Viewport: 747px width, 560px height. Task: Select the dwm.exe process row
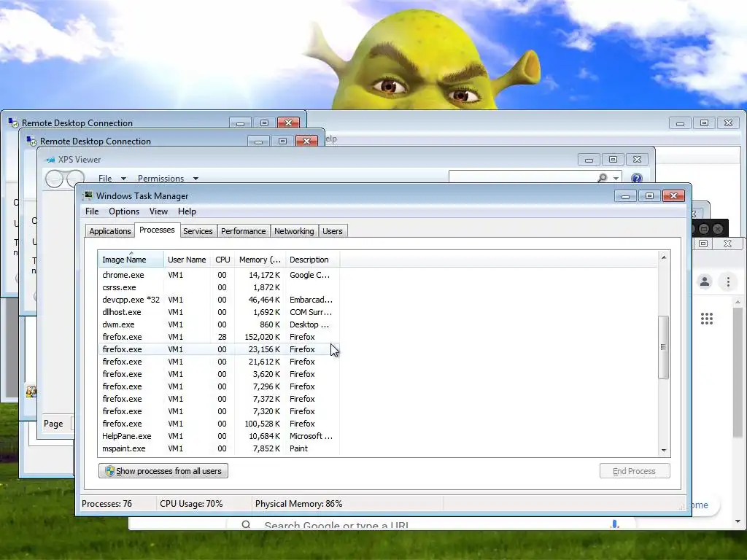[219, 324]
